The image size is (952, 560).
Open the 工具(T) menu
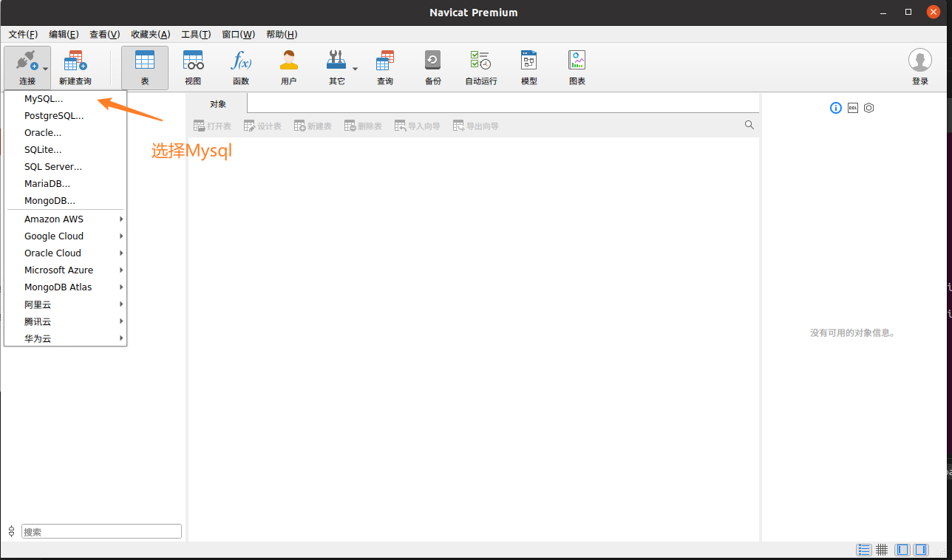pos(196,34)
